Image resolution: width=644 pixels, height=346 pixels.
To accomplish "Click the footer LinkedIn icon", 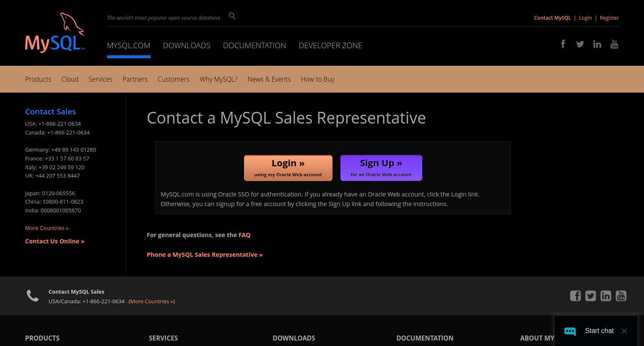I will [x=606, y=296].
